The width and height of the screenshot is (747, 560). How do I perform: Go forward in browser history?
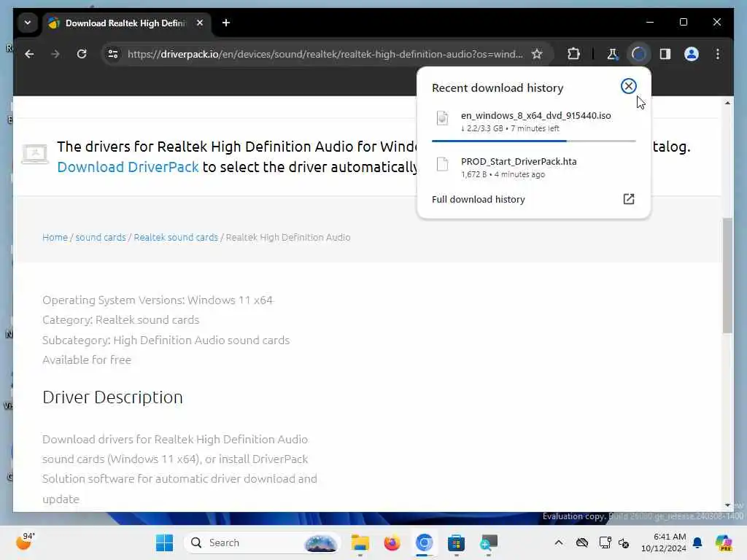click(x=55, y=54)
